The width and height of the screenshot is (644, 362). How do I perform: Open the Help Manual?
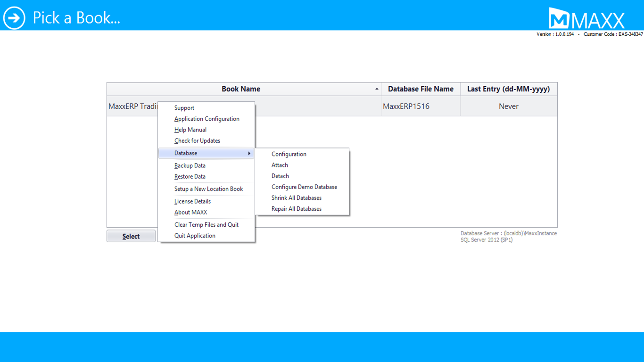[x=190, y=130]
